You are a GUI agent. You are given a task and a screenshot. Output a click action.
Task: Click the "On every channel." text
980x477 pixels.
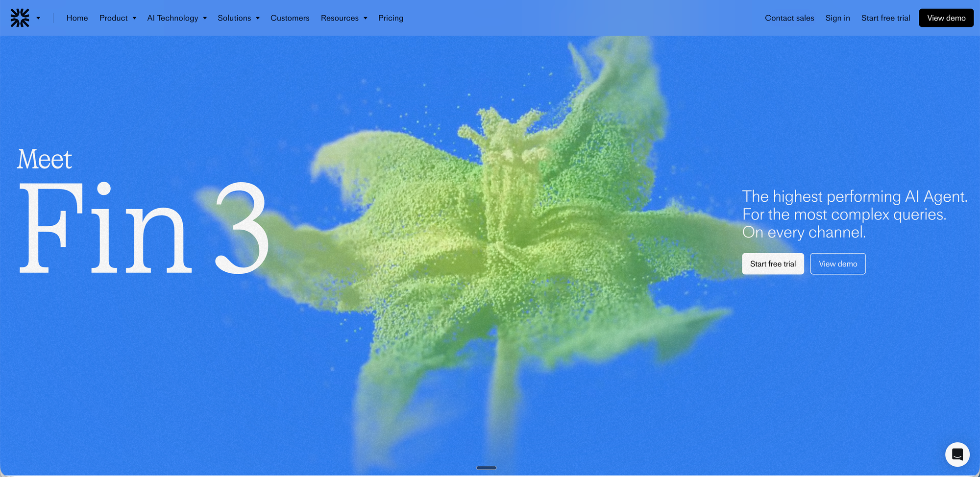tap(804, 232)
